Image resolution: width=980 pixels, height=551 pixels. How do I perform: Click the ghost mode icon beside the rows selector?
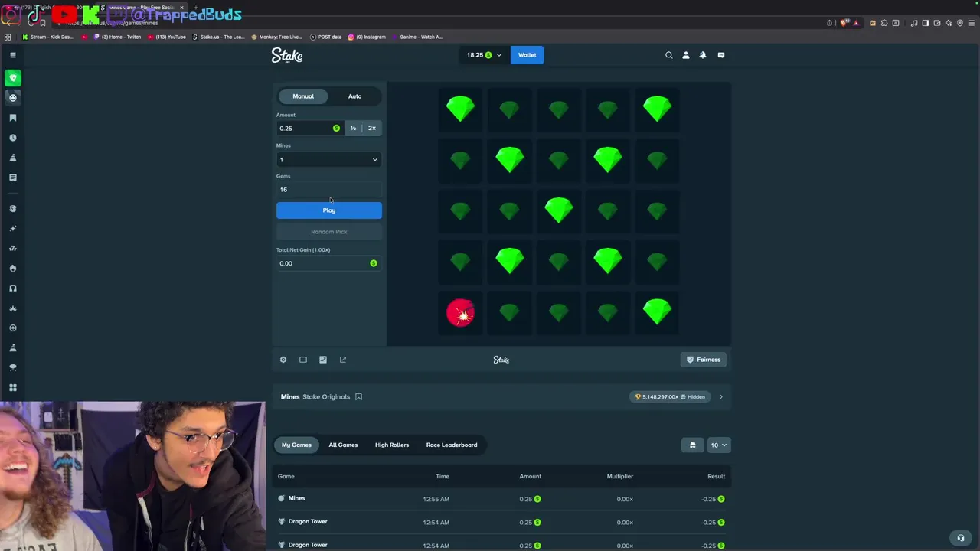(693, 445)
